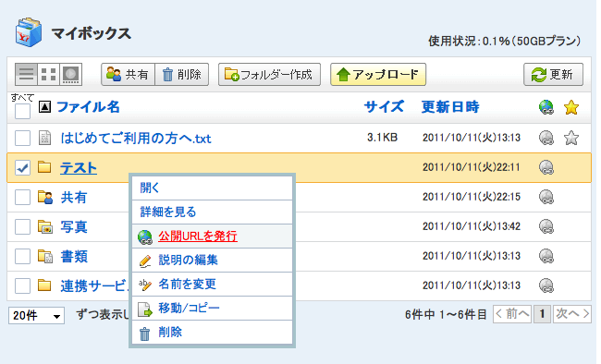The image size is (601, 364).
Task: Click the globe icon in the 共有 row
Action: [x=546, y=197]
